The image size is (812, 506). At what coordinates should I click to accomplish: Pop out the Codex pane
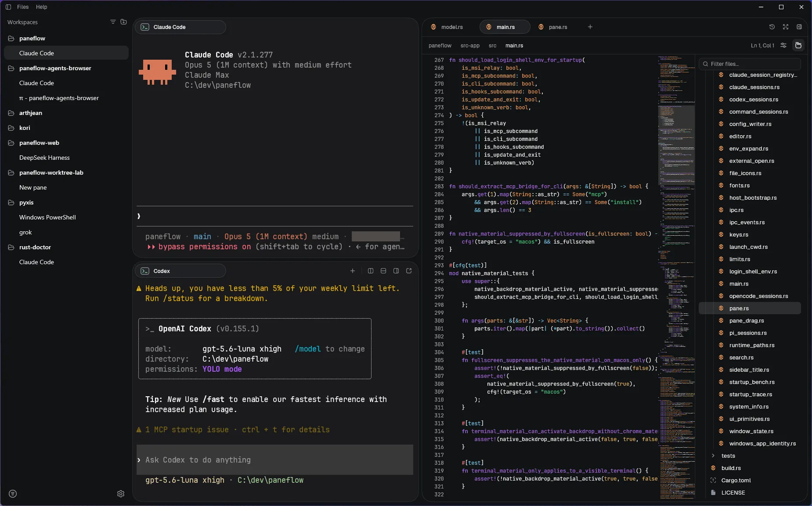[409, 271]
